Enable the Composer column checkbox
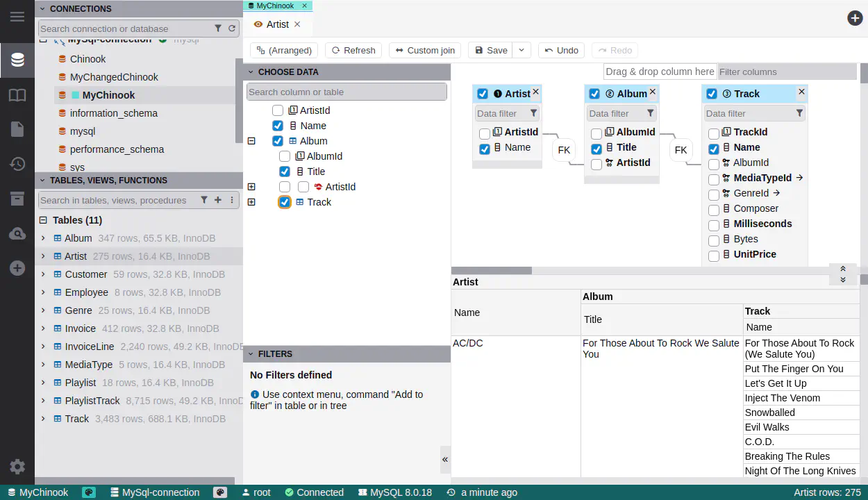The height and width of the screenshot is (500, 868). coord(714,210)
